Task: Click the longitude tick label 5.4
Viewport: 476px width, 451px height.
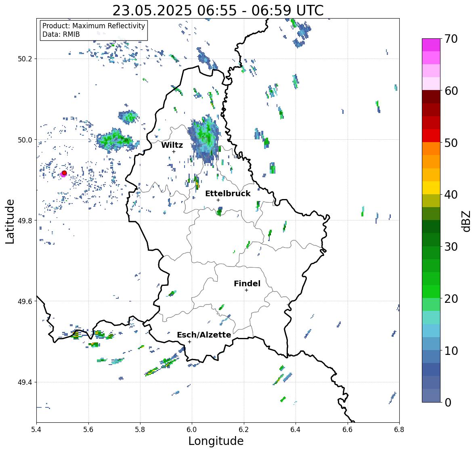Action: [36, 430]
